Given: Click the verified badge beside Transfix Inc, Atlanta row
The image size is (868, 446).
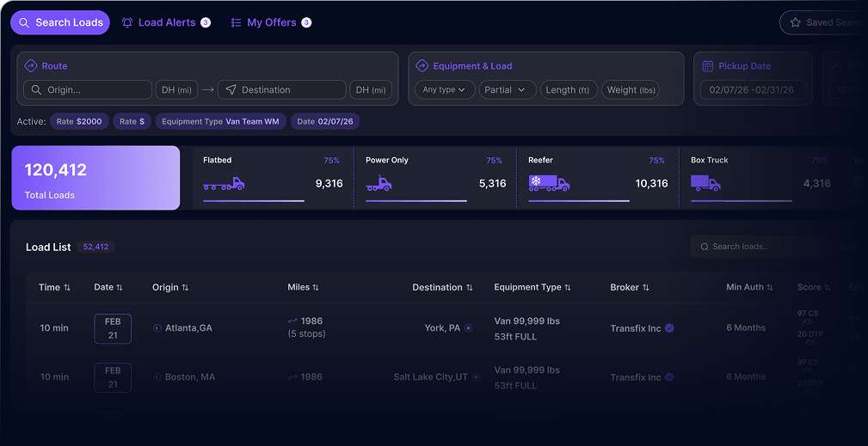Looking at the screenshot, I should (669, 328).
